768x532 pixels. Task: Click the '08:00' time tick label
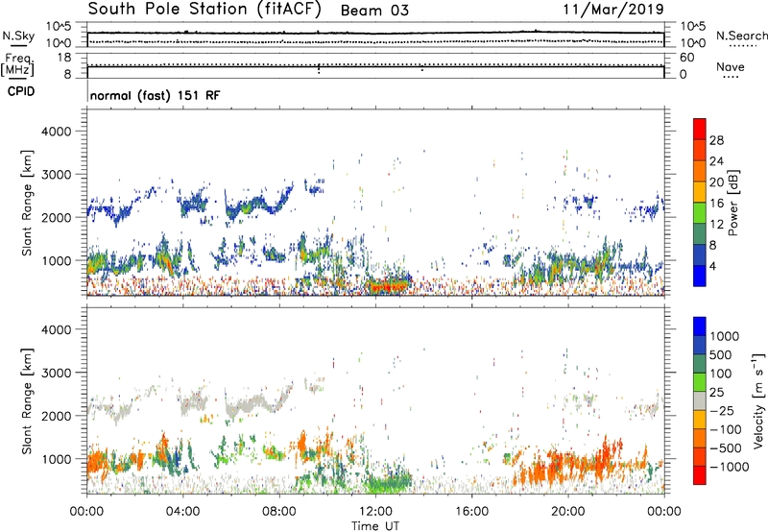[x=279, y=512]
